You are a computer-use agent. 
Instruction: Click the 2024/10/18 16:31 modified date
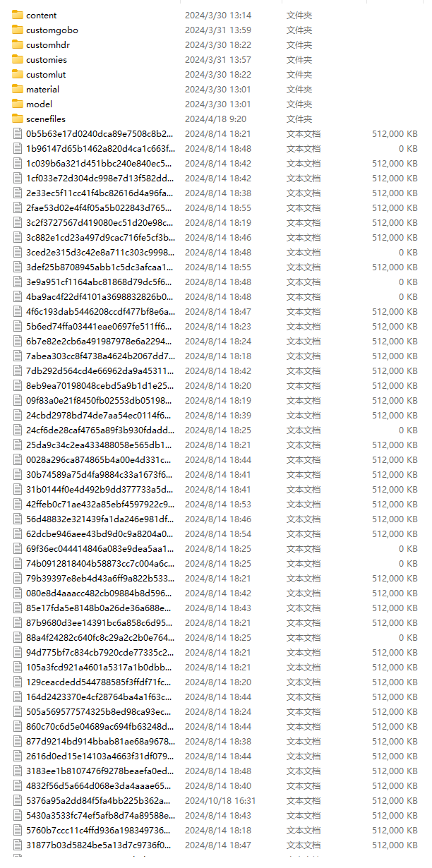click(220, 800)
